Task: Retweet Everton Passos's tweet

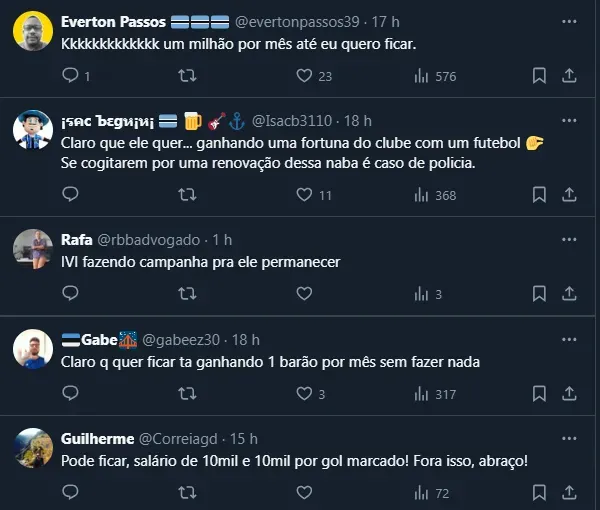Action: click(x=186, y=76)
